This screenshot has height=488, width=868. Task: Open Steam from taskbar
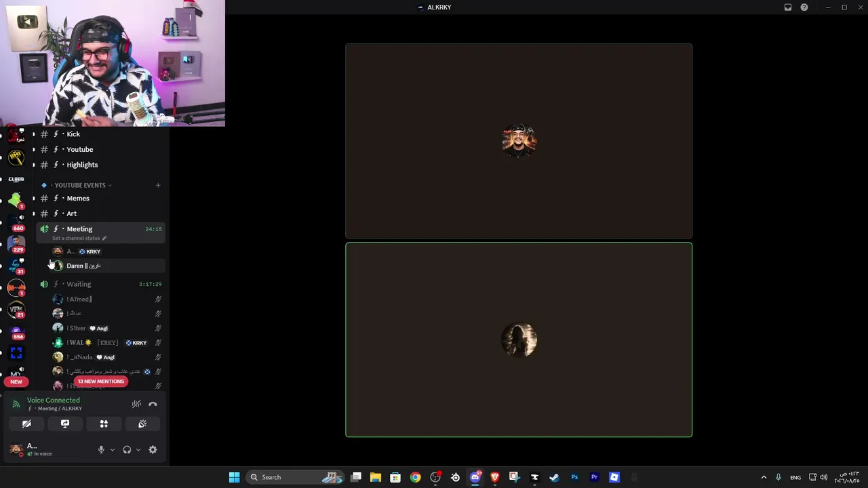click(x=554, y=477)
